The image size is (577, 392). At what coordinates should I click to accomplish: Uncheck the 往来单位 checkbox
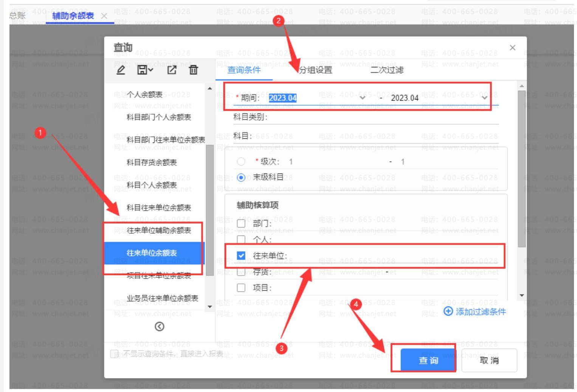241,256
